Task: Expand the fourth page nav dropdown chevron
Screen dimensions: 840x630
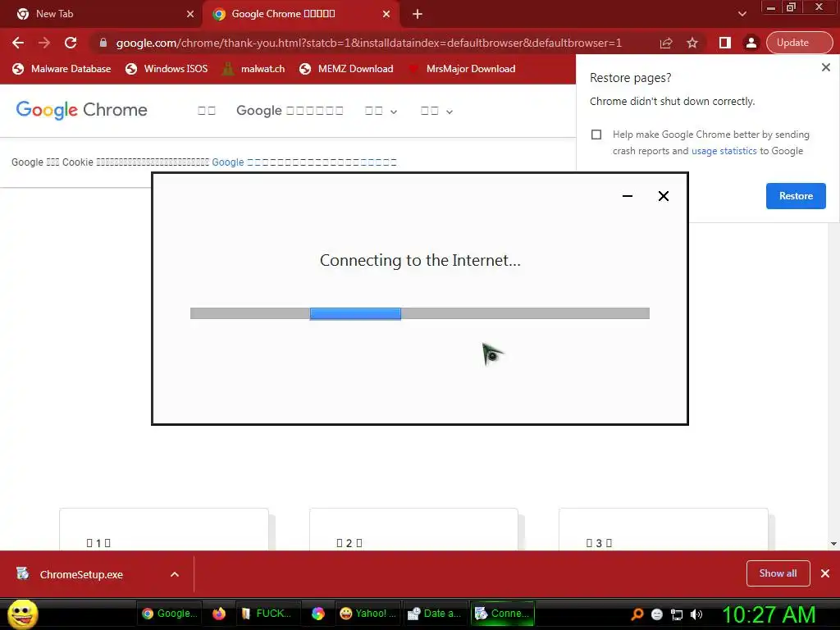Action: pos(450,112)
